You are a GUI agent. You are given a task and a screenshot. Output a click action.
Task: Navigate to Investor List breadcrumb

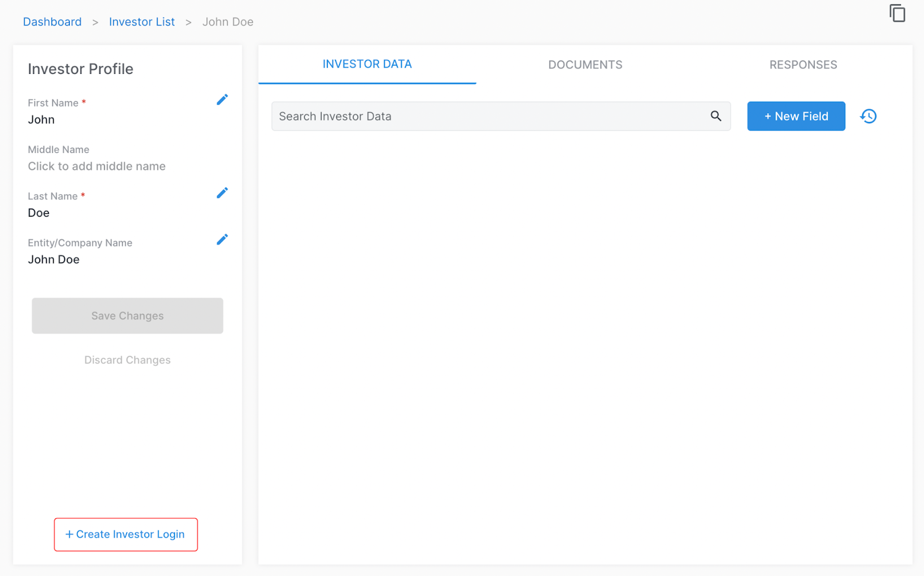[x=141, y=22]
